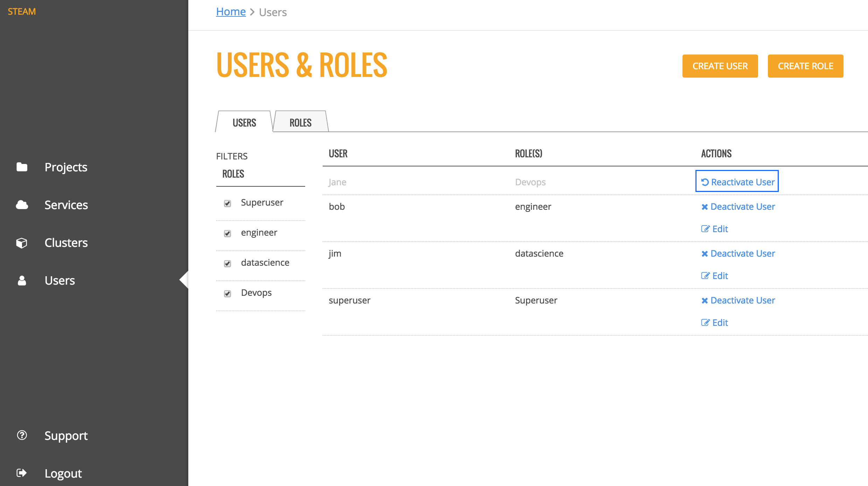
Task: Click the deactivate X icon for jim
Action: (x=705, y=254)
